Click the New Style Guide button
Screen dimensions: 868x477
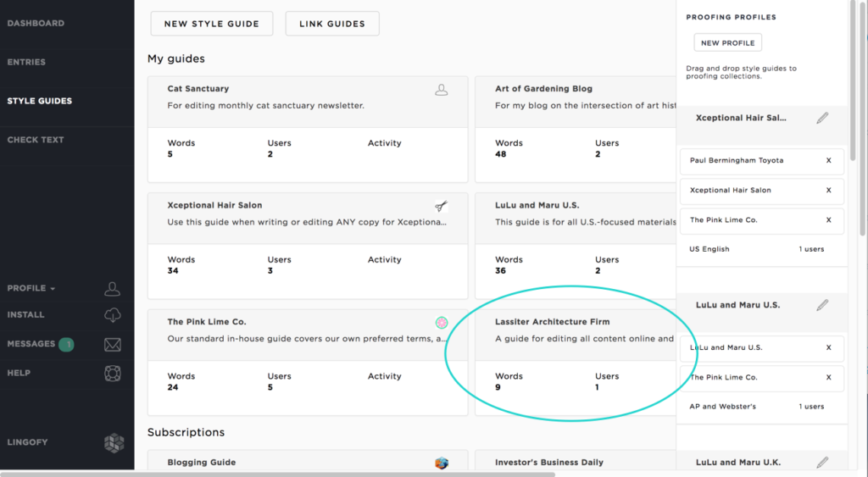[x=211, y=24]
